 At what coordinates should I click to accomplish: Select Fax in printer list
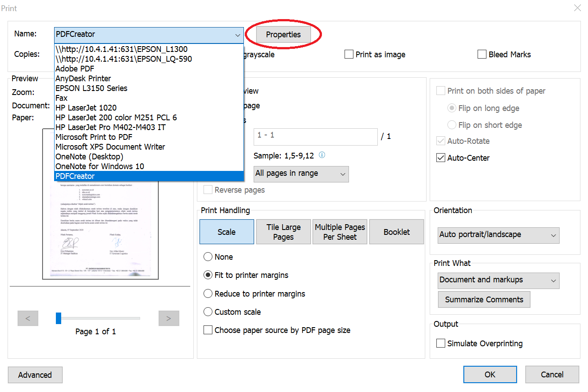149,98
